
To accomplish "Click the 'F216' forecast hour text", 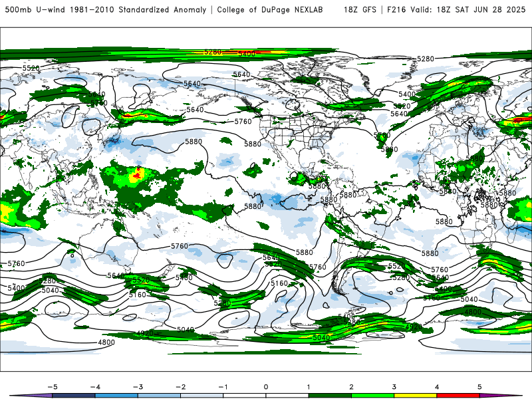I will (396, 9).
